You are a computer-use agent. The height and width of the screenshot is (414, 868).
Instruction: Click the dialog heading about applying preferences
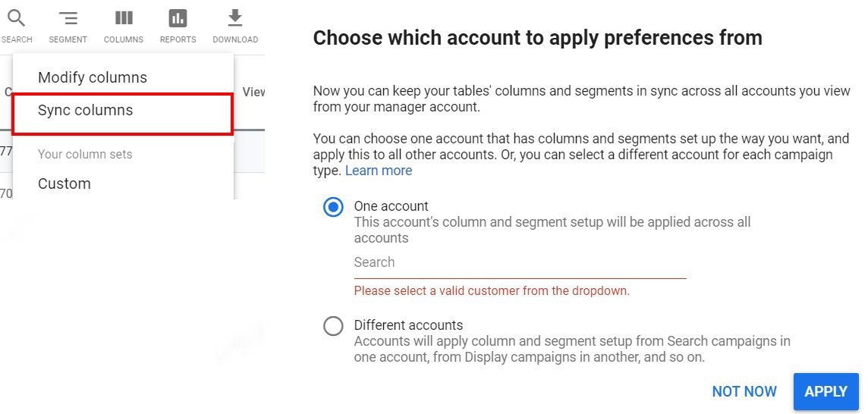click(537, 38)
